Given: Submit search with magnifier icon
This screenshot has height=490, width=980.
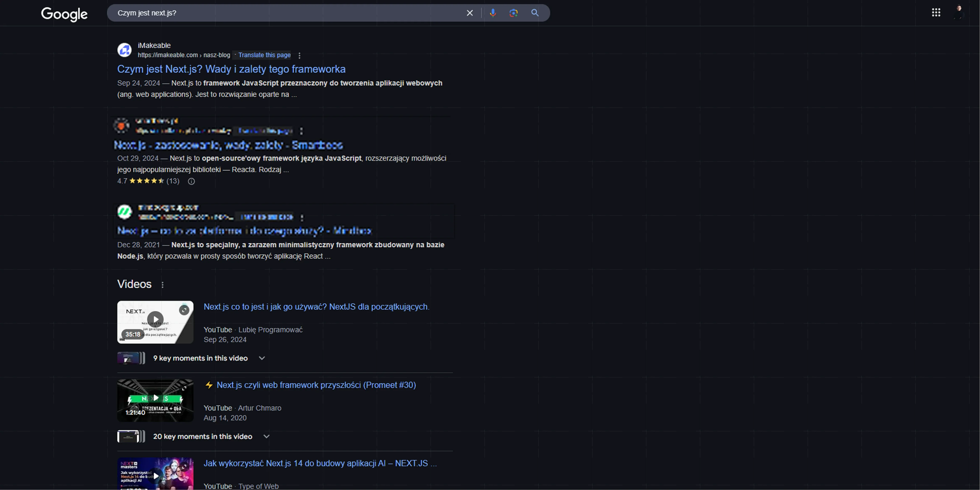Looking at the screenshot, I should click(535, 13).
